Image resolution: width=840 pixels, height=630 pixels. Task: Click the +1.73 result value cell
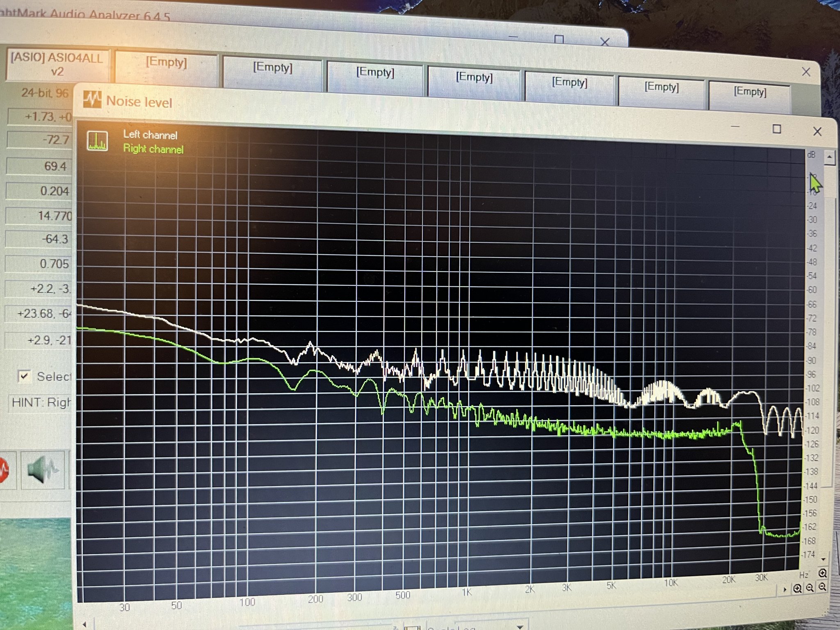40,116
